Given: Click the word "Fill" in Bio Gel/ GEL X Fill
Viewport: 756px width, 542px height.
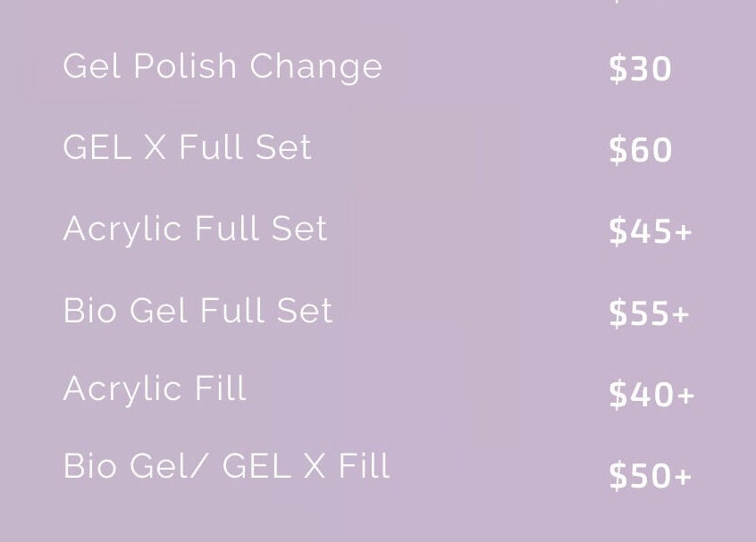Looking at the screenshot, I should tap(363, 466).
